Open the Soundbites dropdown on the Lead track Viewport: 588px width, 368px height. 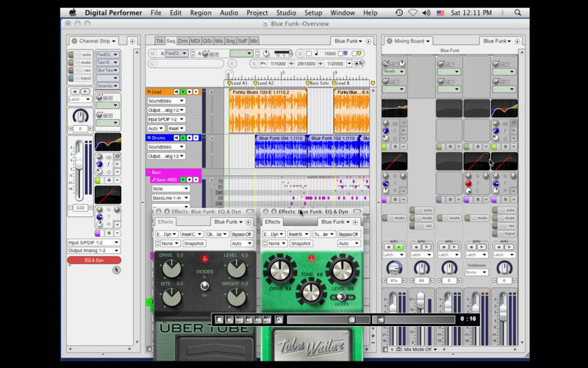166,101
